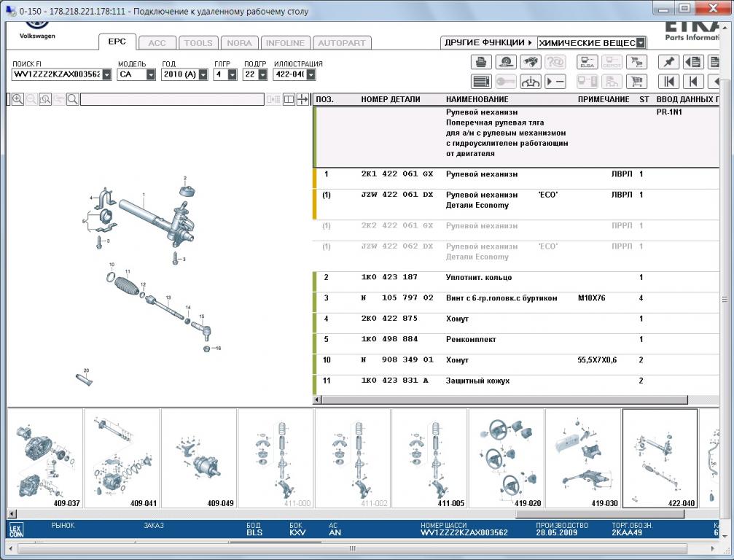Image resolution: width=734 pixels, height=560 pixels.
Task: Click the disc with pencil toolbar icon
Action: click(x=506, y=62)
